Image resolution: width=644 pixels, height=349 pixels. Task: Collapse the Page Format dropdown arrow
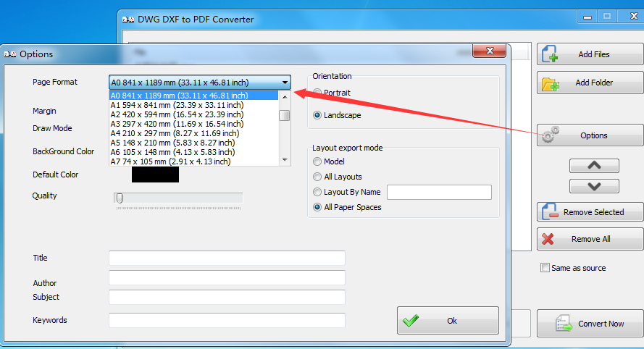click(285, 83)
